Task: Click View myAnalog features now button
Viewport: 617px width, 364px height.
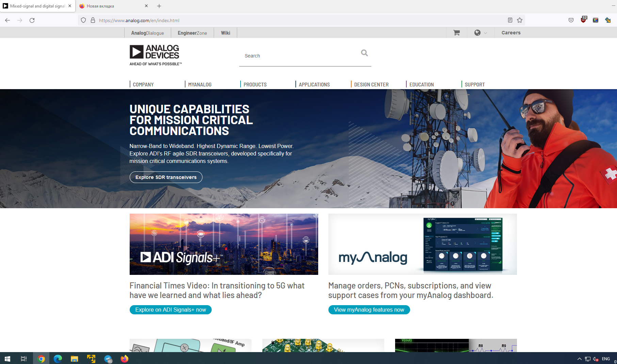Action: 369,310
